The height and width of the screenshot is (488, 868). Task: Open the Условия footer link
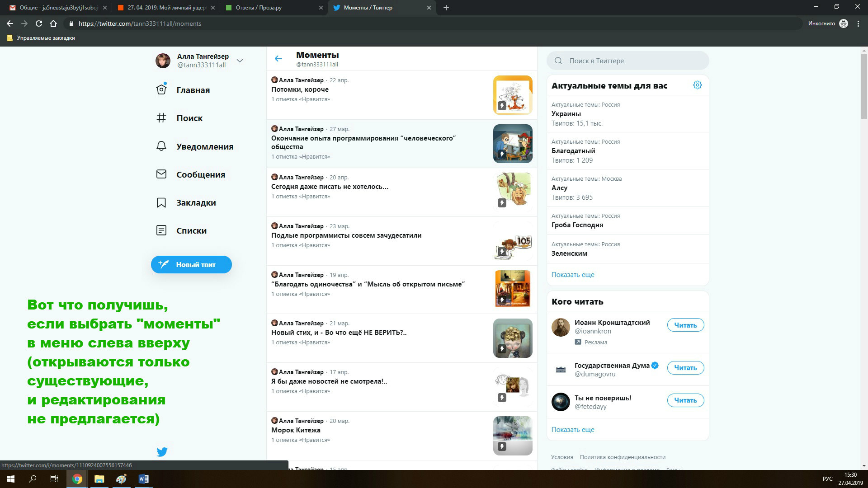[x=562, y=457]
